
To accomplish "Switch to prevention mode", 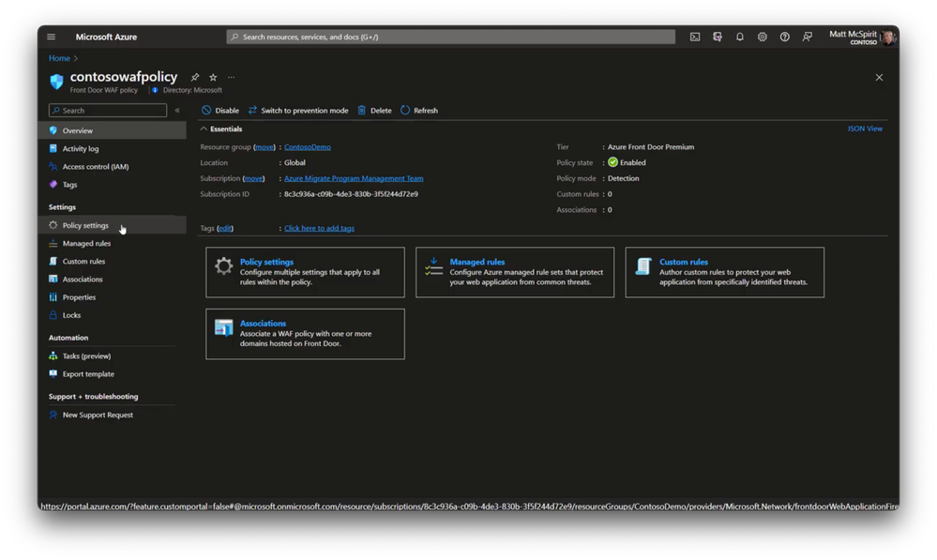I will 298,111.
